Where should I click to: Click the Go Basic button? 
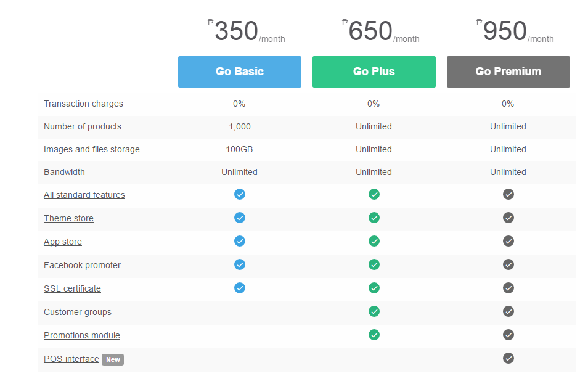tap(239, 72)
